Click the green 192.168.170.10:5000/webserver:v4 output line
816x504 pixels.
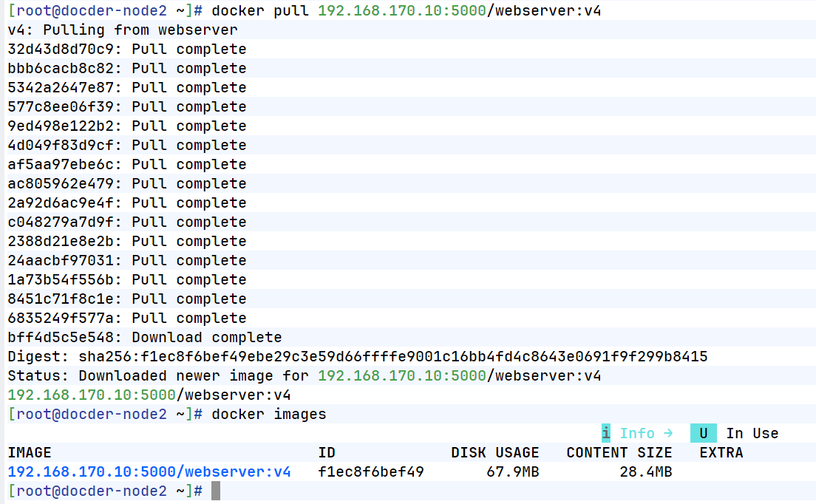[149, 395]
